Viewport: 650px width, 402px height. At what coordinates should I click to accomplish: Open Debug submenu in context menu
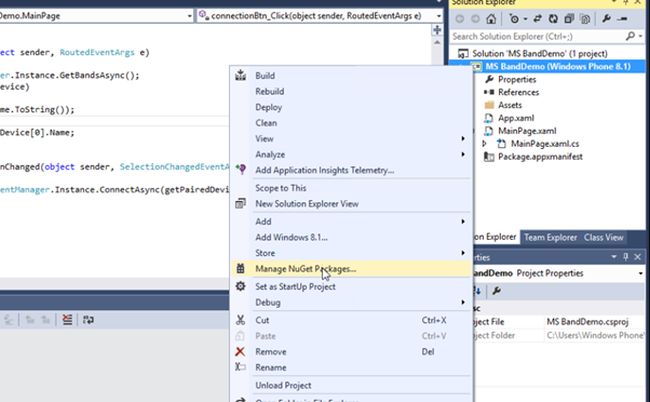(x=352, y=302)
